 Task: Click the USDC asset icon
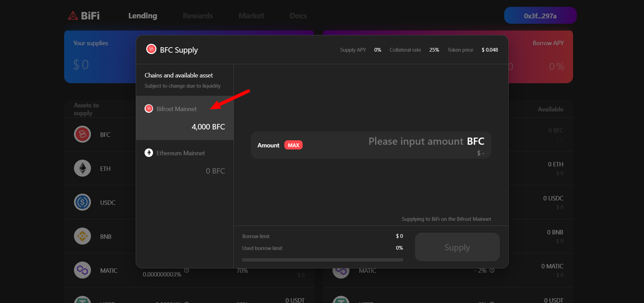pyautogui.click(x=82, y=202)
